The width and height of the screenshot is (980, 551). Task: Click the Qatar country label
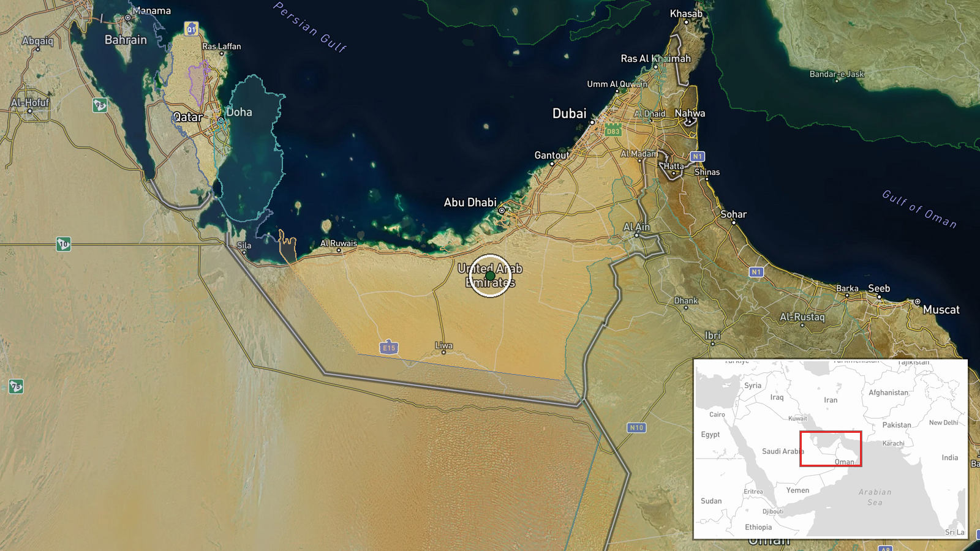pyautogui.click(x=187, y=117)
